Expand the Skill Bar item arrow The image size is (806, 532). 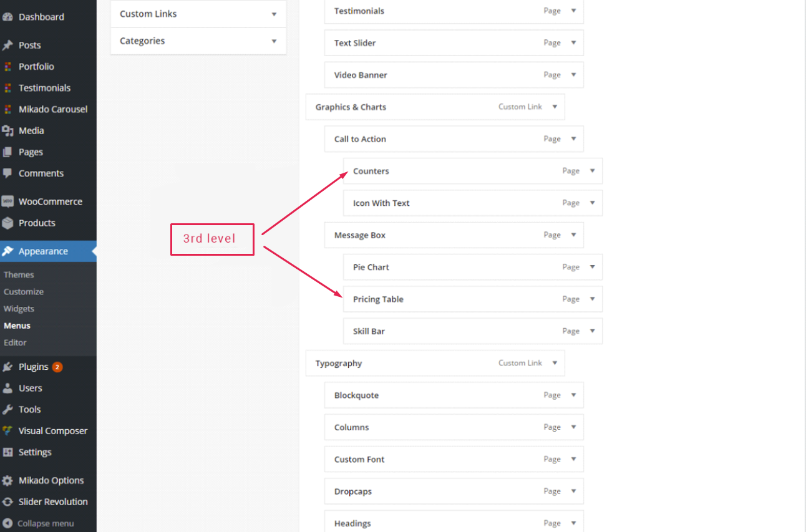(x=592, y=331)
